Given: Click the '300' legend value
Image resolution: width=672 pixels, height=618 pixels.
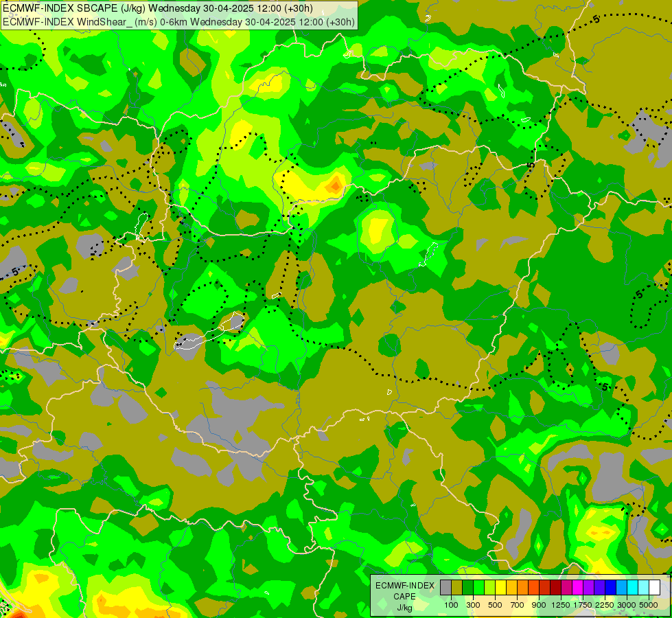Looking at the screenshot, I should [x=473, y=605].
